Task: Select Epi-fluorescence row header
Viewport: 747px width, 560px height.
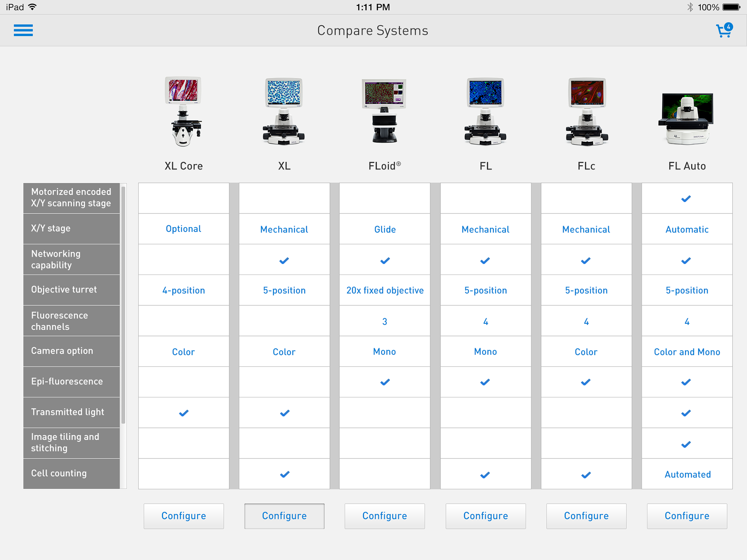Action: [x=72, y=381]
